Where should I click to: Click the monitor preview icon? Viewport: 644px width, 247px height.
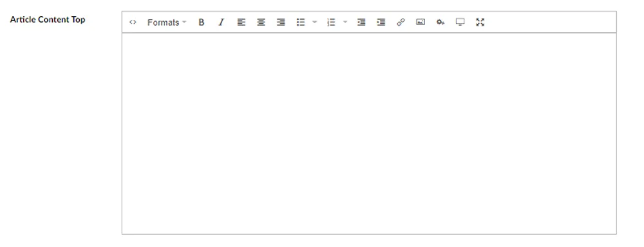tap(460, 22)
